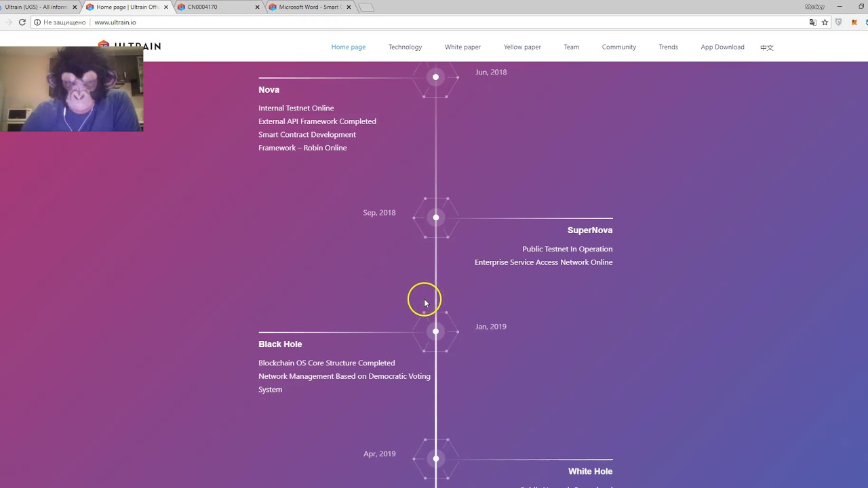Click the Black Hole milestone heading
Viewport: 868px width, 488px height.
coord(280,344)
